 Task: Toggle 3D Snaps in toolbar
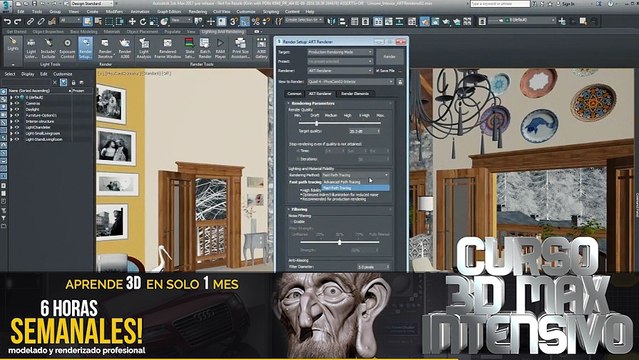click(234, 21)
